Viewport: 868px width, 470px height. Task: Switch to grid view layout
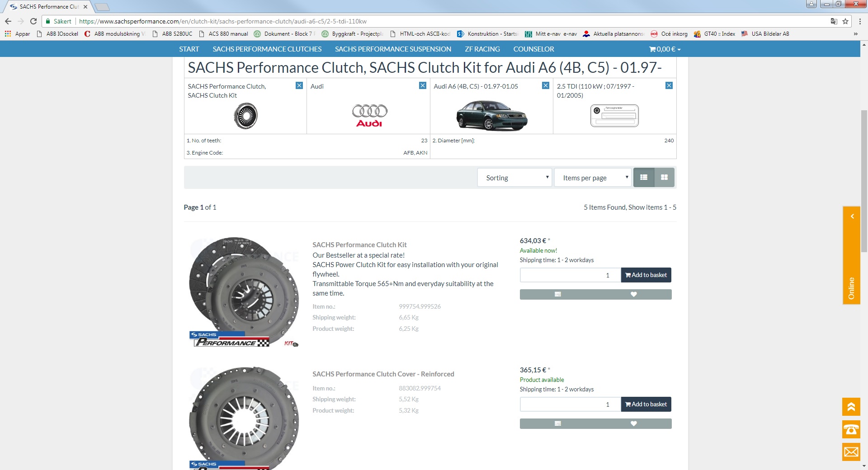pos(664,178)
